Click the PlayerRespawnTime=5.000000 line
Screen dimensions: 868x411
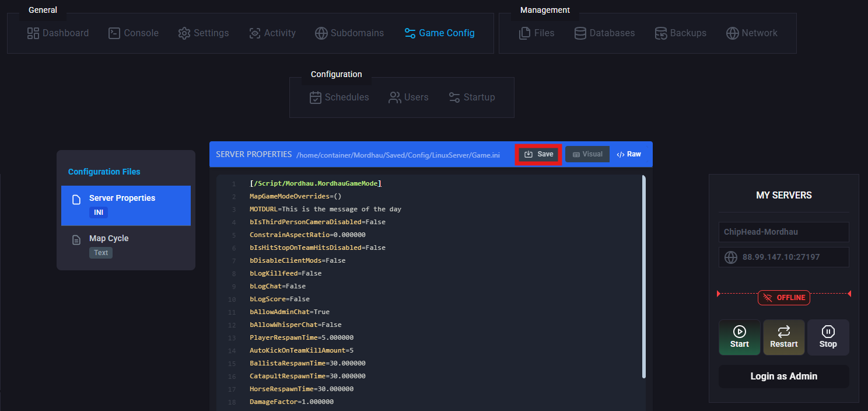pos(302,337)
